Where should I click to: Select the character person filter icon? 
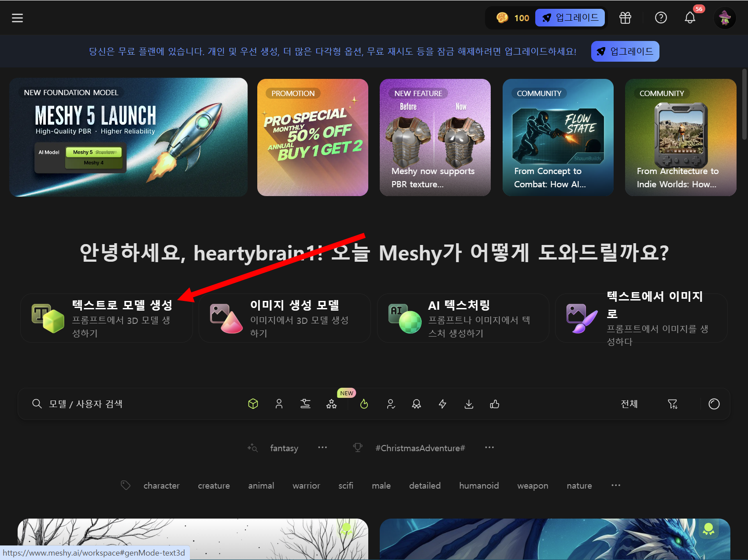coord(279,404)
